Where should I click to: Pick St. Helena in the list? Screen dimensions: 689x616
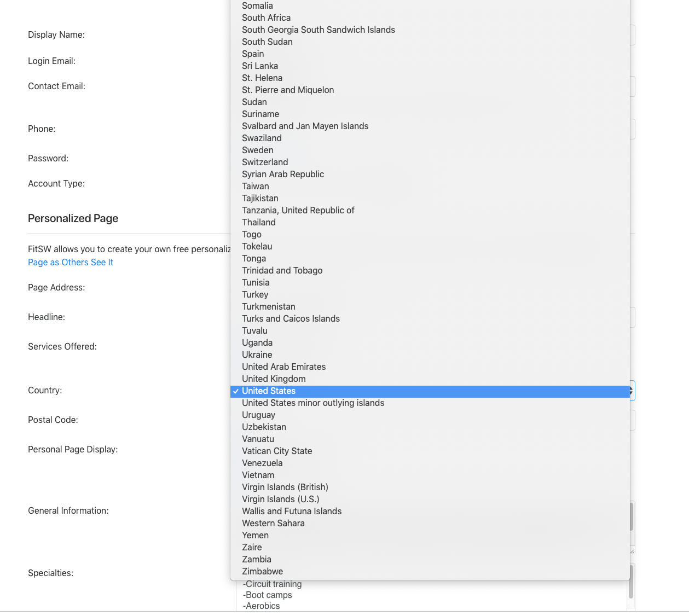430,78
